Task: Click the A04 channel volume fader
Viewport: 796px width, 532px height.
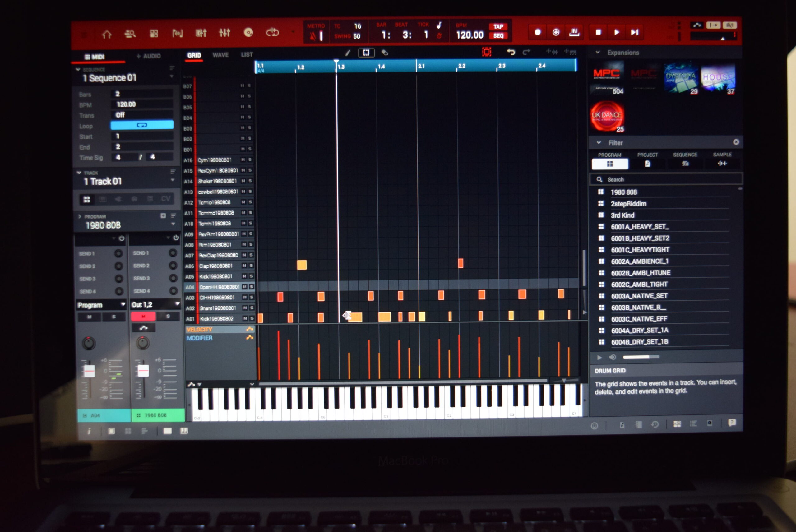Action: point(89,371)
